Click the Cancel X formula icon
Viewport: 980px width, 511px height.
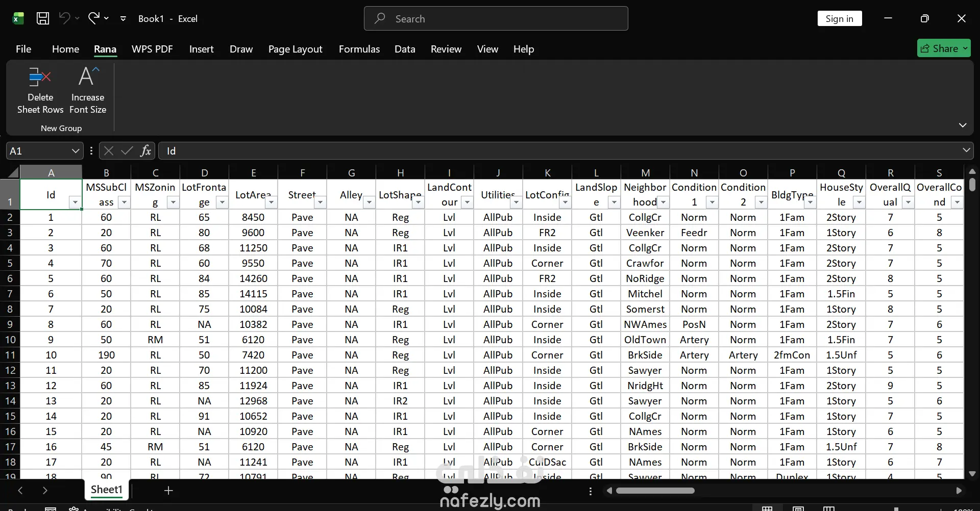[108, 151]
